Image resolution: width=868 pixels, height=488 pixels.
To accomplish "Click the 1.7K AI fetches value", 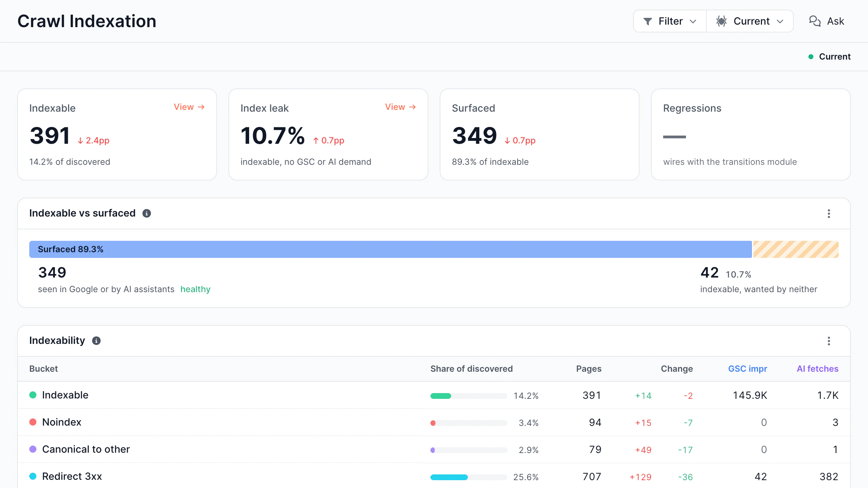I will [828, 395].
